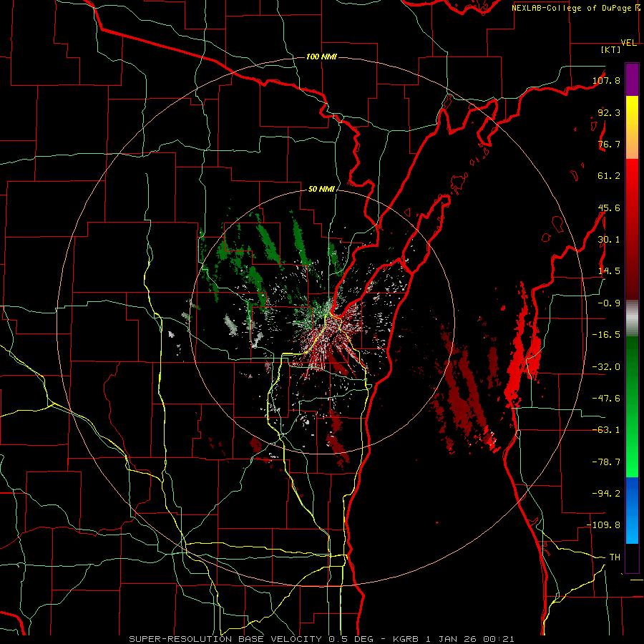Image resolution: width=644 pixels, height=644 pixels.
Task: Click the -109.8 value on the velocity scale
Action: click(604, 525)
